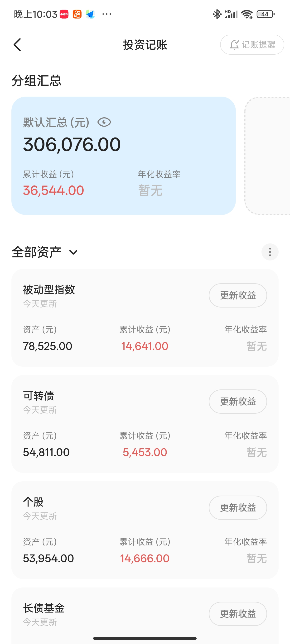Tap the dashed add-group placeholder card
Screen dimensions: 290x644
click(x=267, y=156)
